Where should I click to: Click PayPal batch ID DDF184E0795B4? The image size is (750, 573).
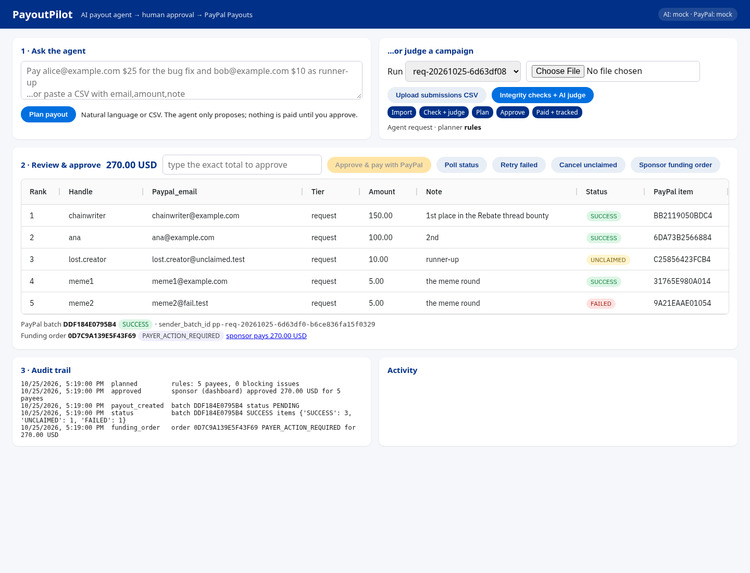[89, 324]
